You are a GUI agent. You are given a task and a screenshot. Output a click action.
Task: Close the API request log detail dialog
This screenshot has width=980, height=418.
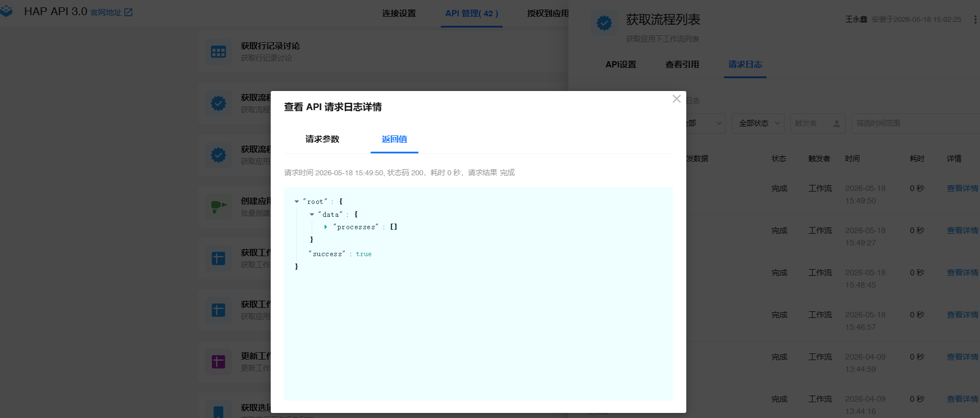[677, 99]
